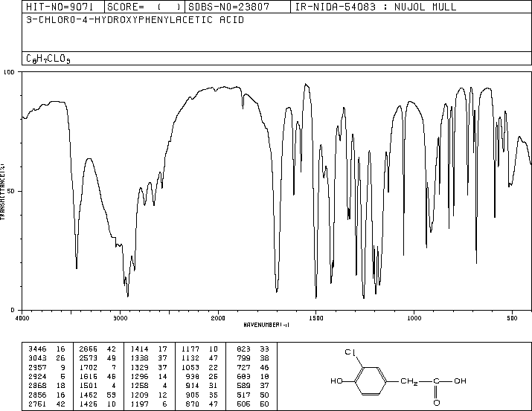This screenshot has height=411, width=532.
Task: Select wavenumber 1197 in the peak table
Action: coord(139,404)
